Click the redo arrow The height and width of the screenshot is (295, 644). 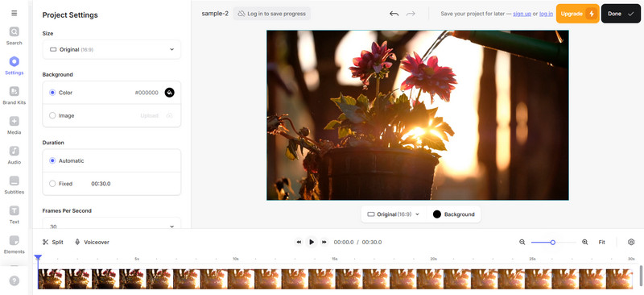[411, 14]
